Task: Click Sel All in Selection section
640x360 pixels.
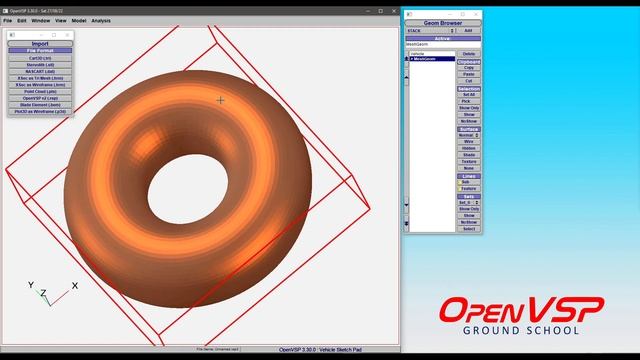Action: coord(469,95)
